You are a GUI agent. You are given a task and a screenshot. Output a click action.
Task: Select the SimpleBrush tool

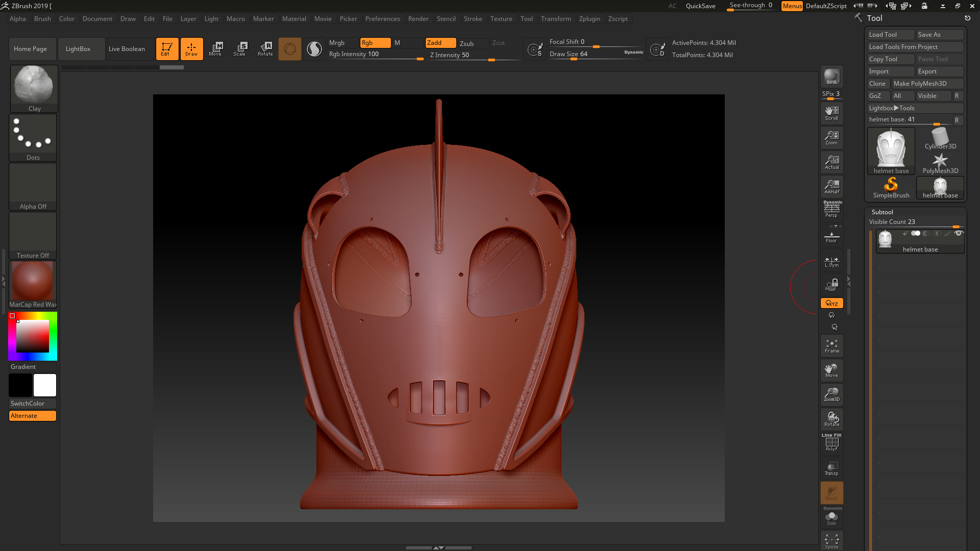891,188
